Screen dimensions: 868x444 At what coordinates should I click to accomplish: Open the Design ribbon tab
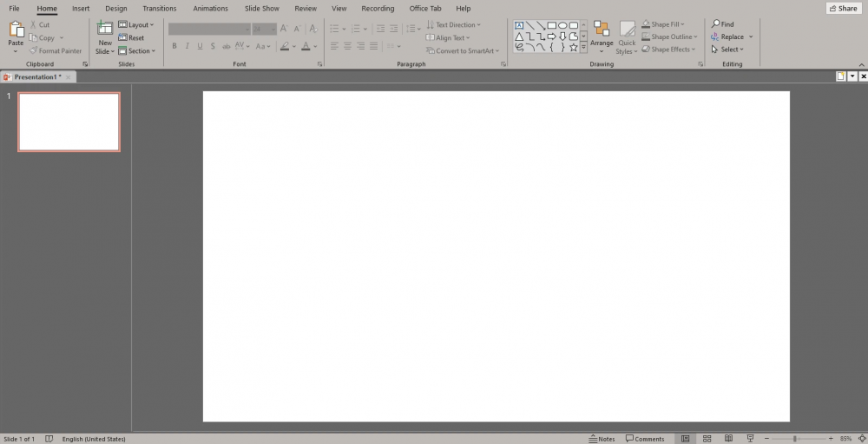[x=116, y=9]
